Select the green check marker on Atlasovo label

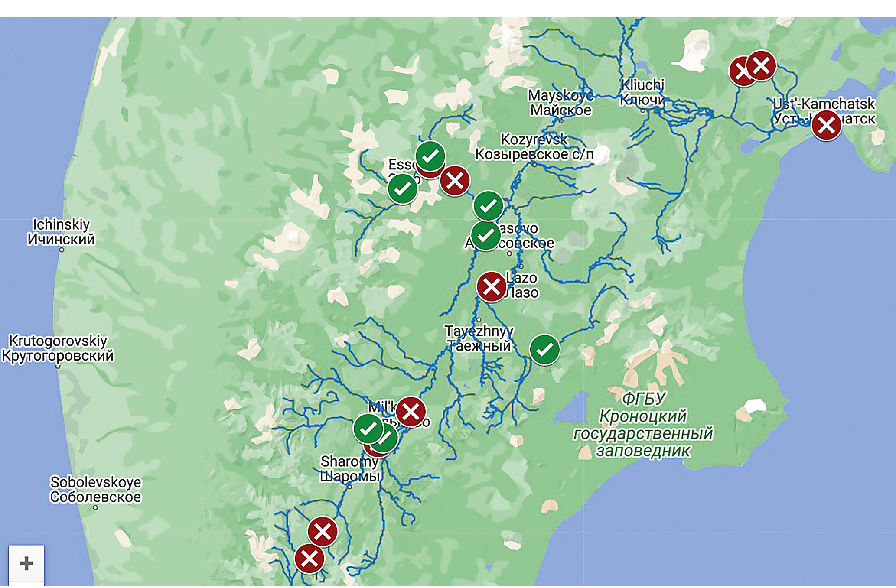pos(485,236)
